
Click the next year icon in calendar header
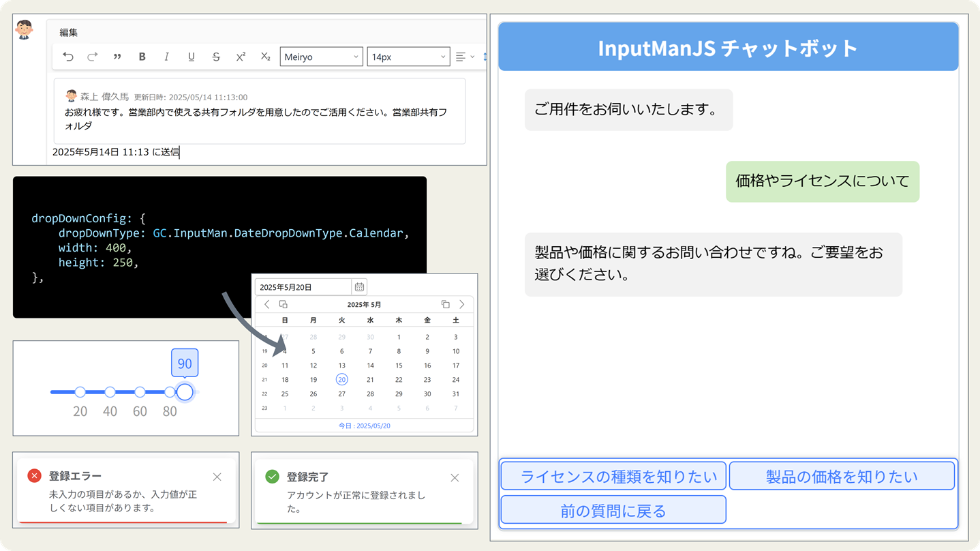445,304
